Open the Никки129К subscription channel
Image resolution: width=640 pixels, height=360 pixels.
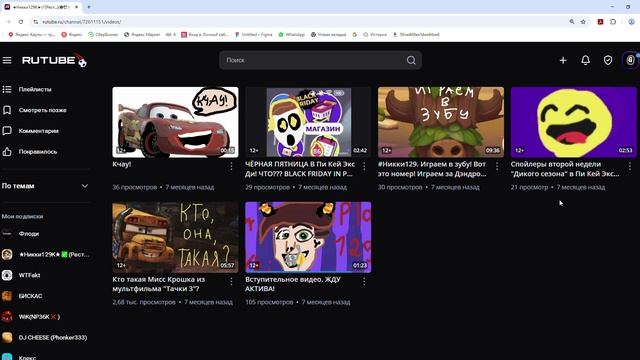point(45,255)
